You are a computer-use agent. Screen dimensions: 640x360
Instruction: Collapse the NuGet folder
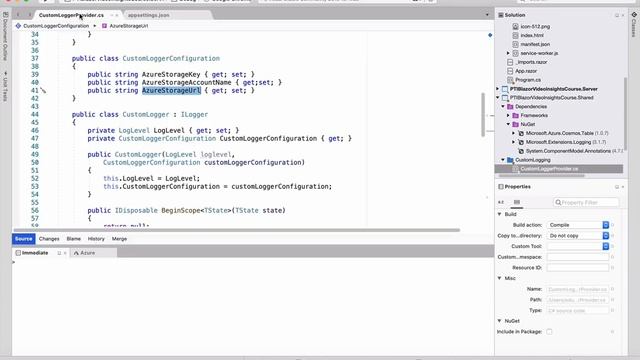[x=508, y=124]
